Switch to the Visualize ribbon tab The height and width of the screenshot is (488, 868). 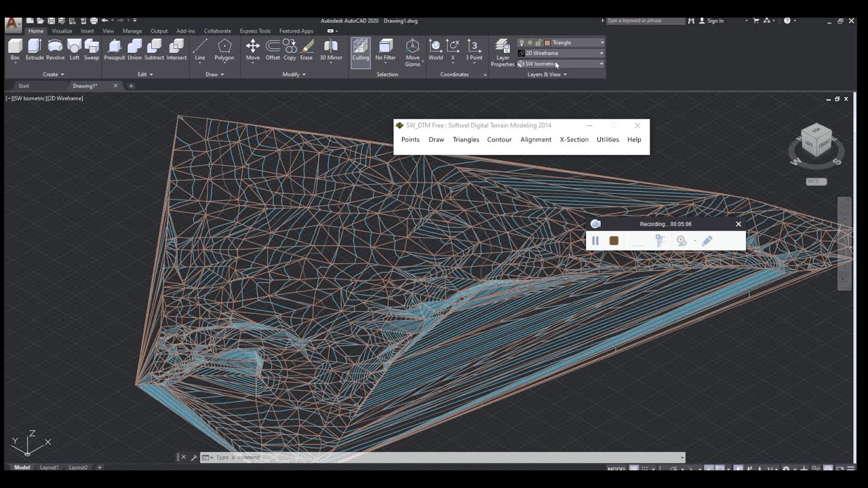[62, 31]
